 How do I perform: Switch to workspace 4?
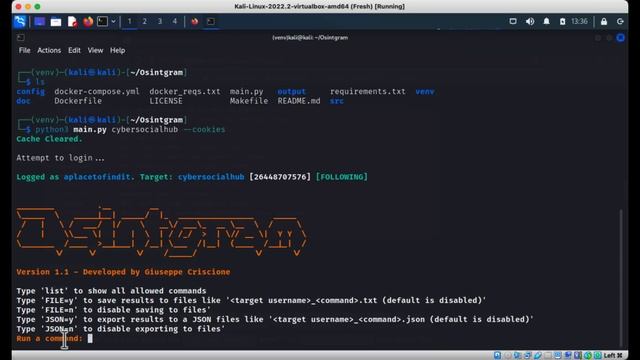coord(175,21)
